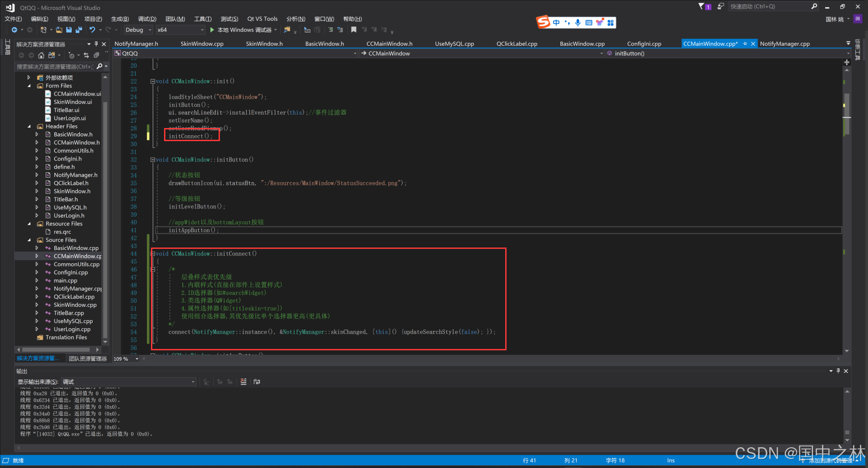Collapse the Source Files folder

pos(29,240)
